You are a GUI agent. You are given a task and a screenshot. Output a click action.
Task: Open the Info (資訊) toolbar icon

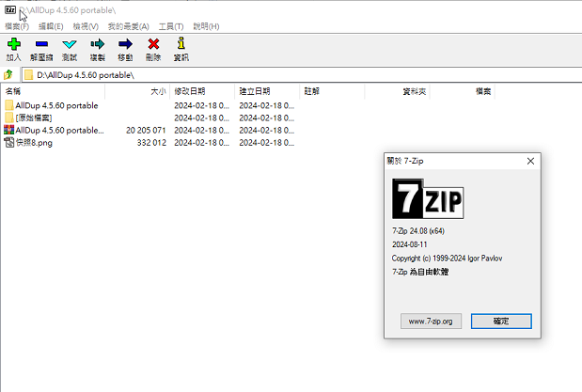181,43
